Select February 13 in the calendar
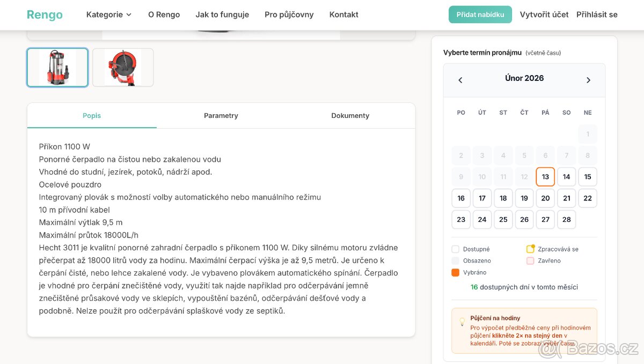Viewport: 644px width, 364px height. point(545,177)
